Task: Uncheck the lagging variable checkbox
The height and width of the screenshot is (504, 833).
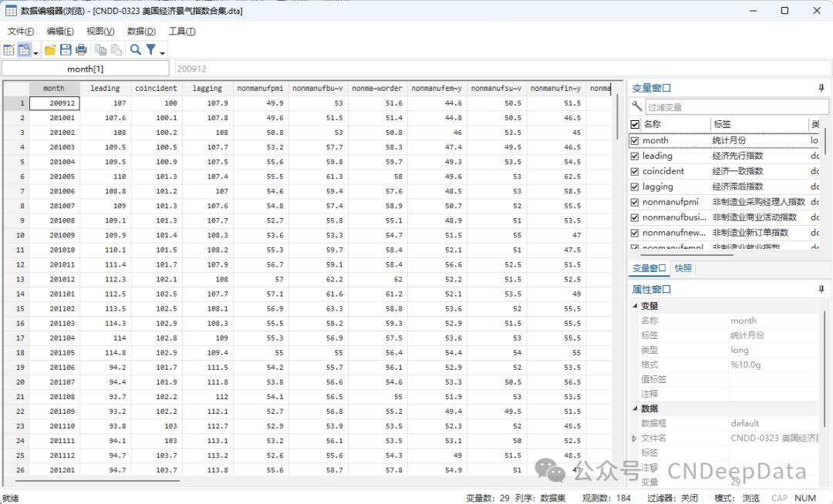Action: coord(634,186)
